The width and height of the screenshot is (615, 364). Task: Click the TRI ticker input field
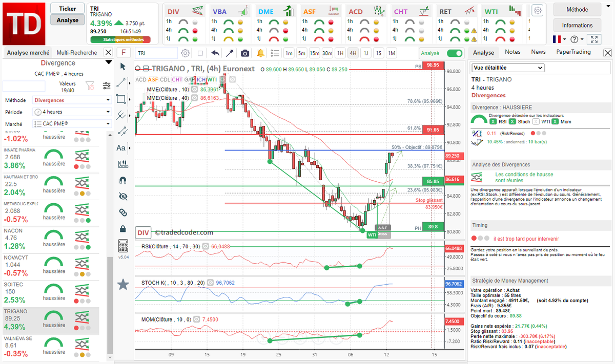156,53
